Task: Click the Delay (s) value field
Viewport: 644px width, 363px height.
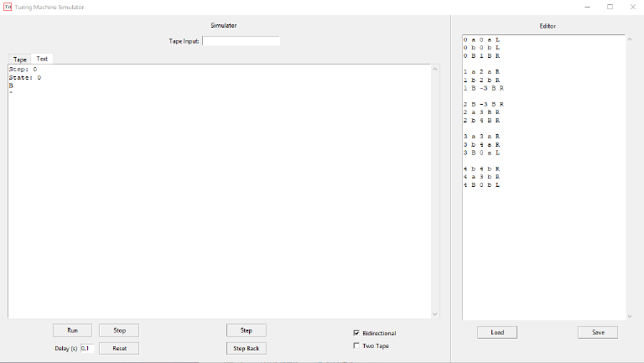Action: 86,348
